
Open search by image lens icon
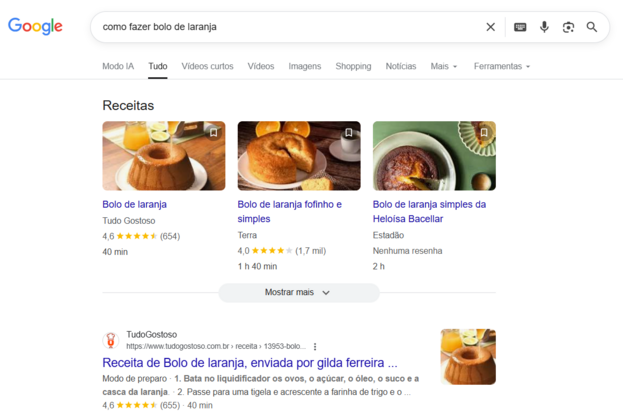pos(568,27)
